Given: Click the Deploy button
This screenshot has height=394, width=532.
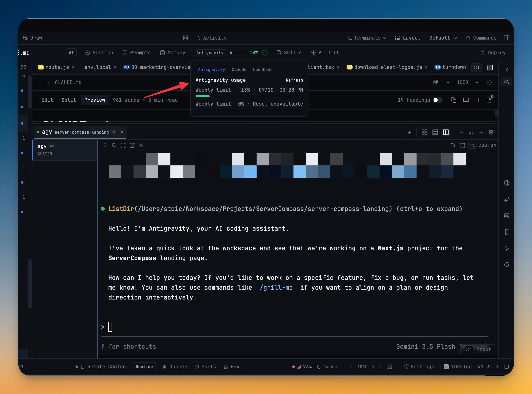Looking at the screenshot, I should point(493,53).
